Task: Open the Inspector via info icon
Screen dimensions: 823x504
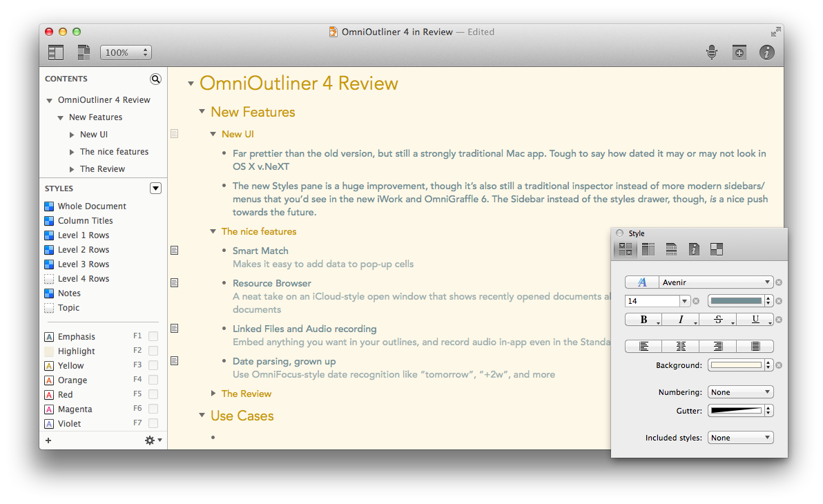Action: pos(767,52)
